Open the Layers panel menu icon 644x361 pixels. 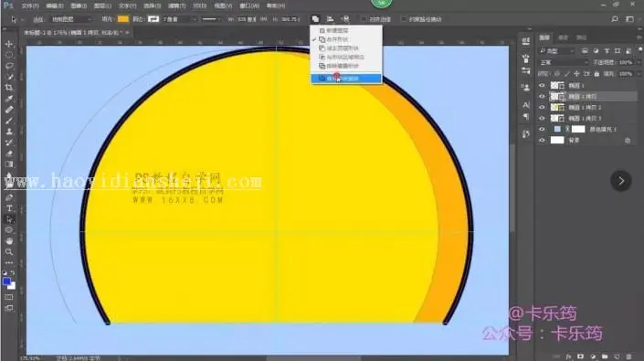639,37
